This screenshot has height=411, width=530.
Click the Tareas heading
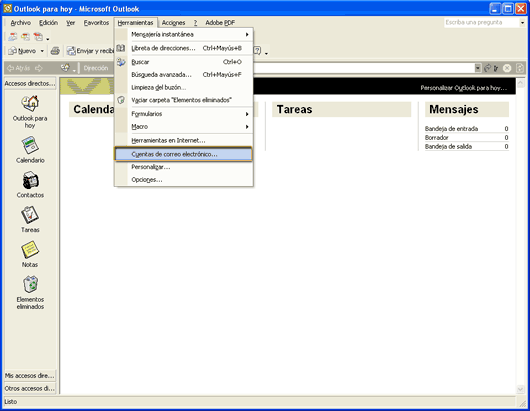point(294,109)
